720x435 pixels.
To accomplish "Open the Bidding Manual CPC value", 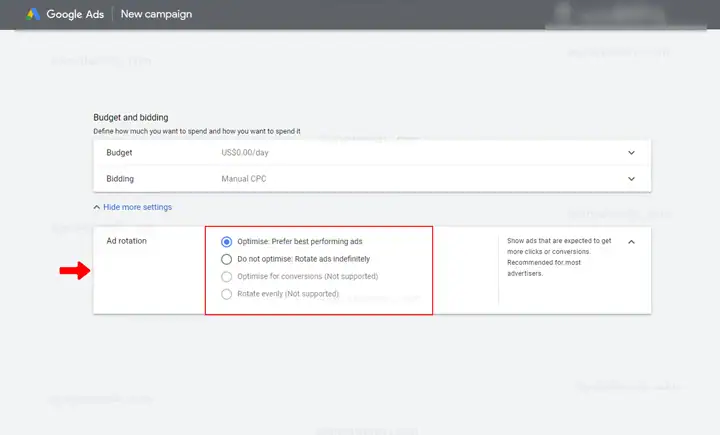I will point(244,179).
